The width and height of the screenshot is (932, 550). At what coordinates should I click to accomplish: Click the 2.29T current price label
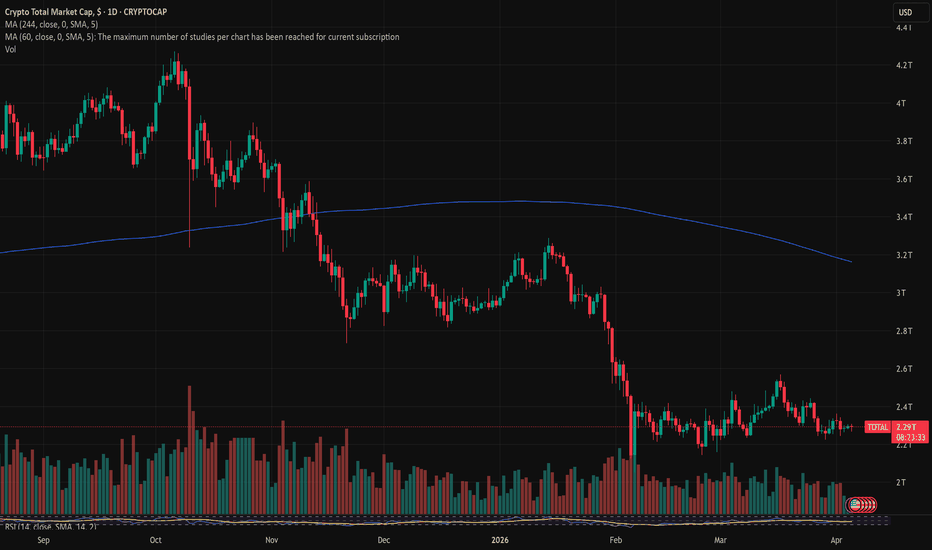(908, 427)
